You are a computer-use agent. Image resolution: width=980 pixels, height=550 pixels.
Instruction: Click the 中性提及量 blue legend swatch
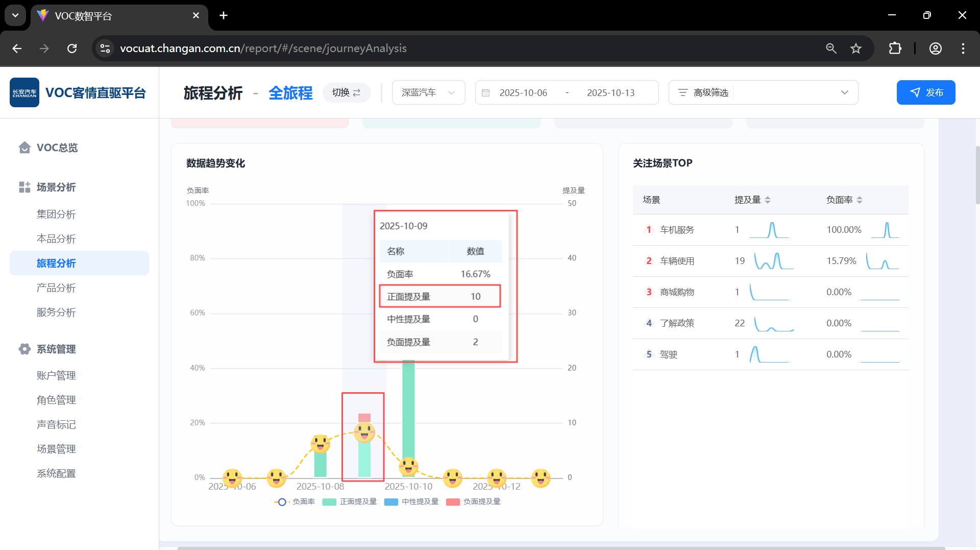[391, 502]
